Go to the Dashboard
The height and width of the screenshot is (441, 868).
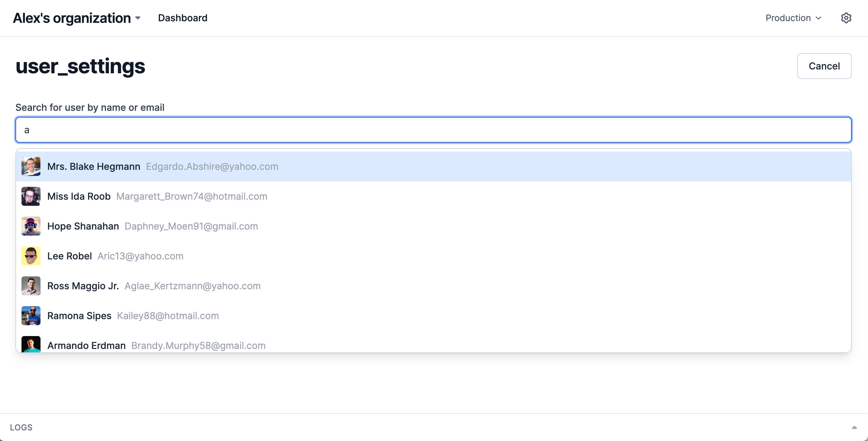183,18
